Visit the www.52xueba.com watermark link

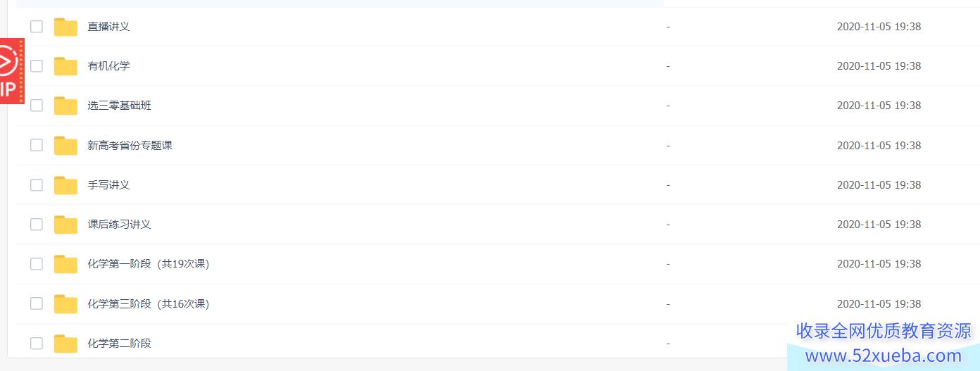(x=884, y=356)
